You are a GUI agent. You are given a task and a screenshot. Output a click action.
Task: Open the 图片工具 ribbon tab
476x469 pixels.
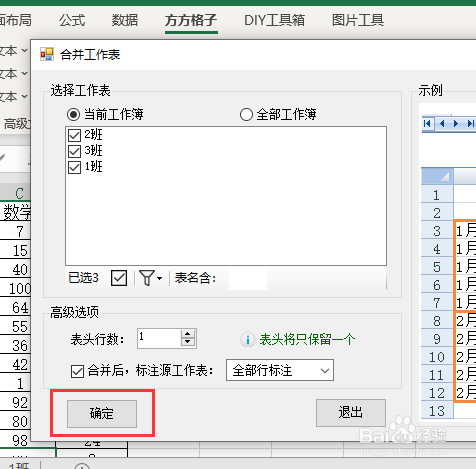pos(358,20)
